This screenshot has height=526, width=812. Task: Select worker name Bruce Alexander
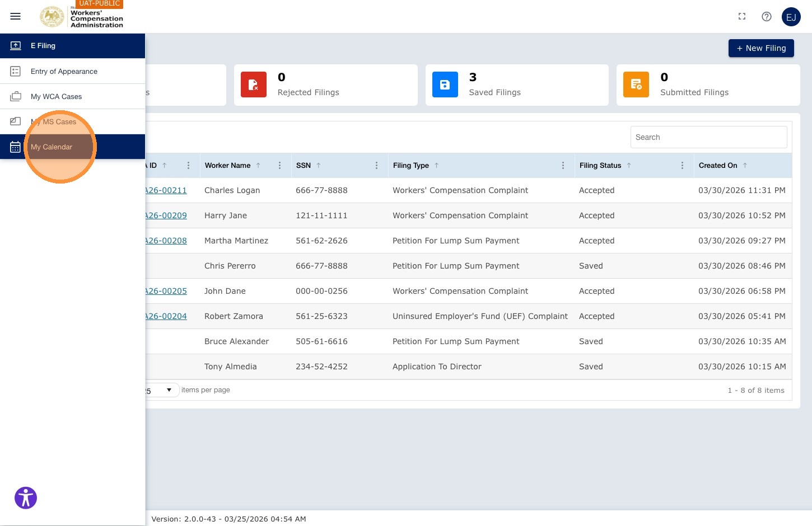pyautogui.click(x=237, y=341)
